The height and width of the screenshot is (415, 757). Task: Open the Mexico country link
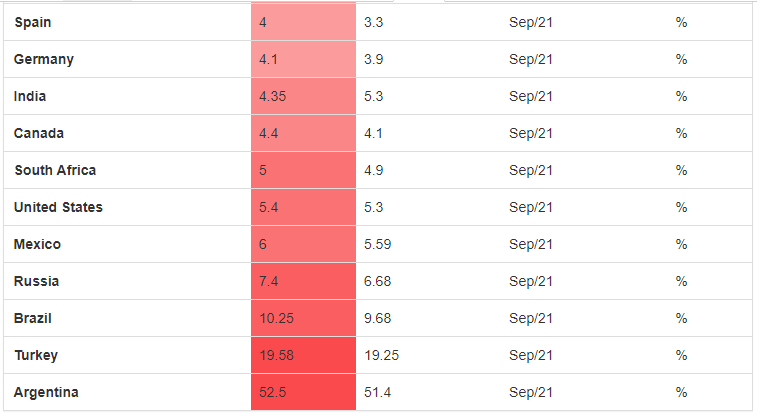[37, 244]
